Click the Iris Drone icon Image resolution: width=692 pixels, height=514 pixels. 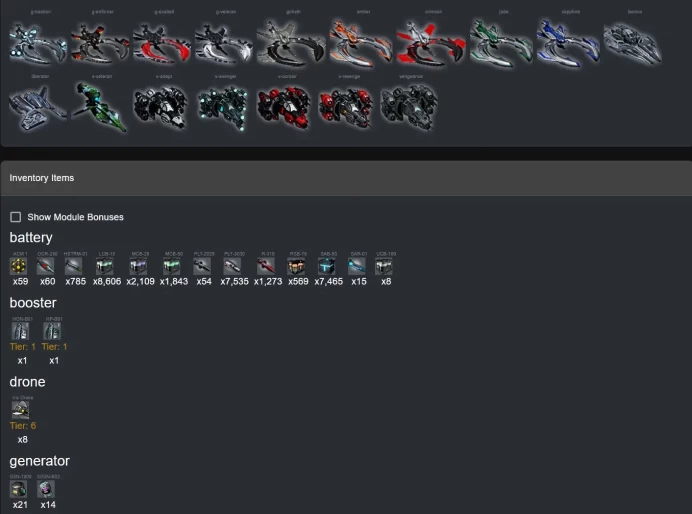(x=20, y=410)
